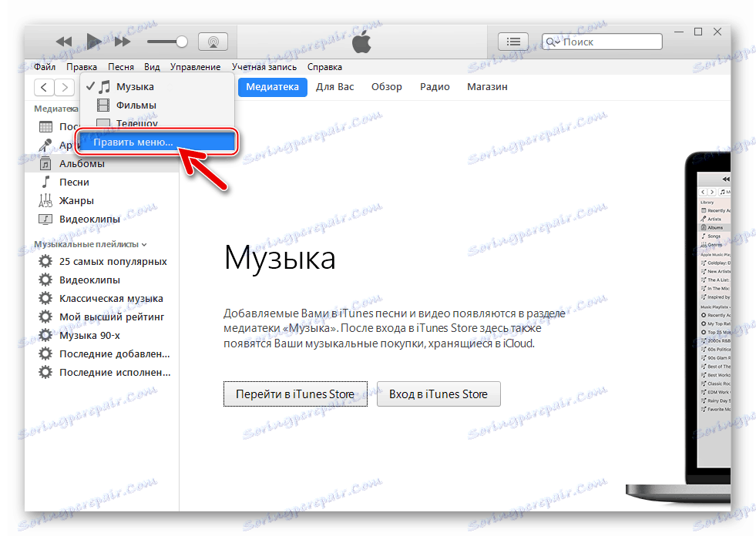The width and height of the screenshot is (756, 536).
Task: Open the Последние добавлен... playlist
Action: click(102, 353)
